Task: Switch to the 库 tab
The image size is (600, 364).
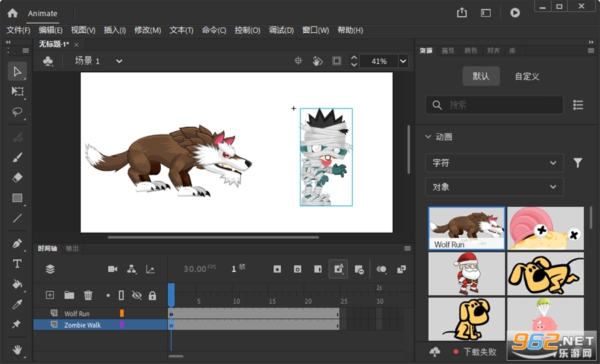Action: pyautogui.click(x=513, y=51)
